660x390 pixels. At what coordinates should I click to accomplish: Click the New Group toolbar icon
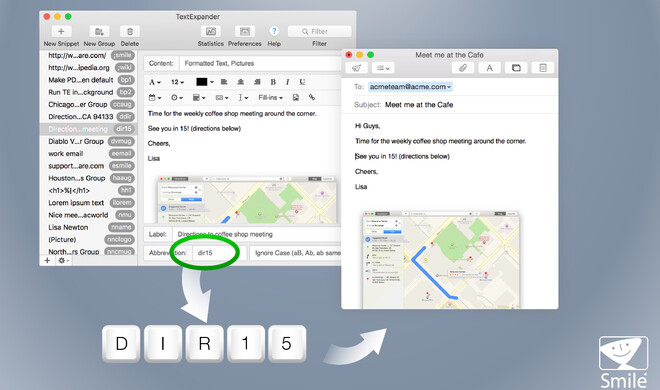tap(99, 32)
